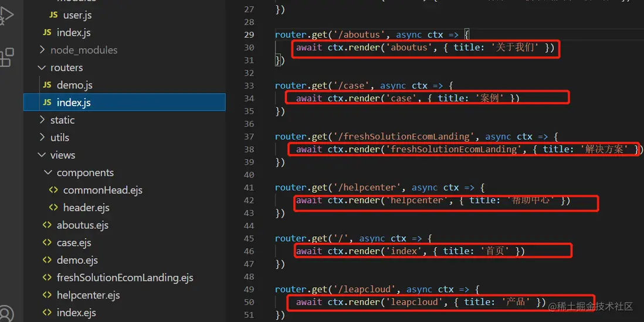This screenshot has height=322, width=644.
Task: Click the EJS icon beside freshSolutionEcomLanding.ejs
Action: (48, 277)
